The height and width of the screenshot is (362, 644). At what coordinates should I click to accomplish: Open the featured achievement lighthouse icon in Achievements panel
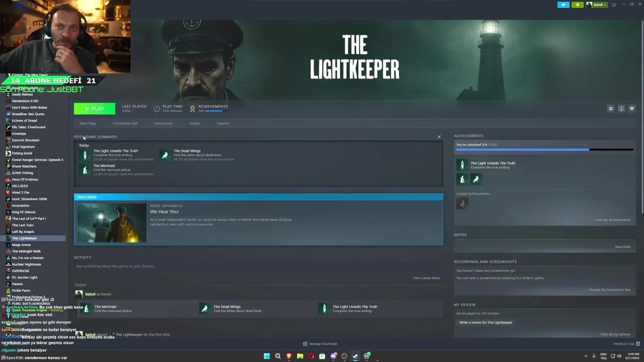click(x=462, y=165)
